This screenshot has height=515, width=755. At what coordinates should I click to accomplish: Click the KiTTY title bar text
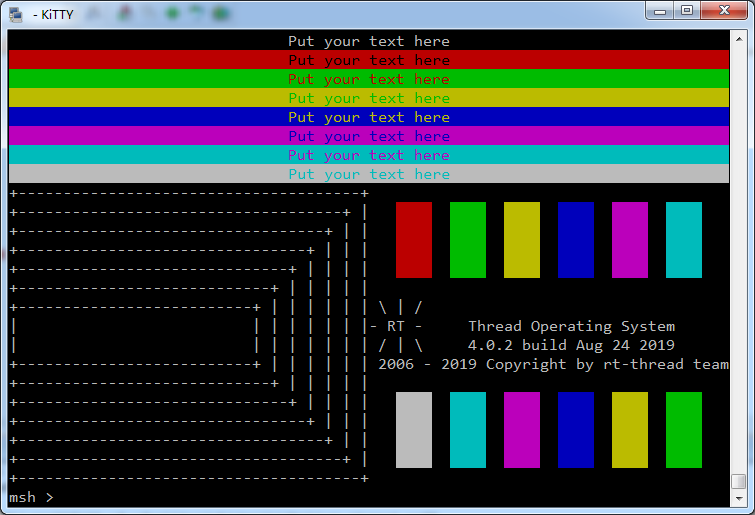(x=52, y=14)
